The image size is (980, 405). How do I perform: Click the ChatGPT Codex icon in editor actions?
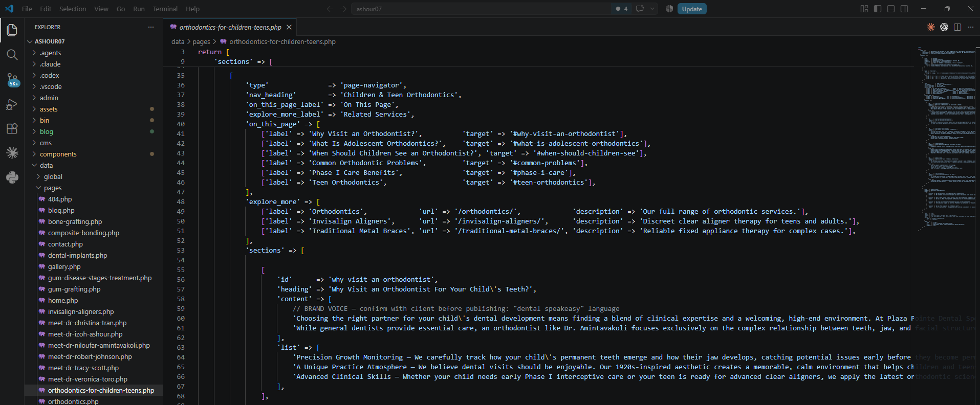click(x=944, y=27)
